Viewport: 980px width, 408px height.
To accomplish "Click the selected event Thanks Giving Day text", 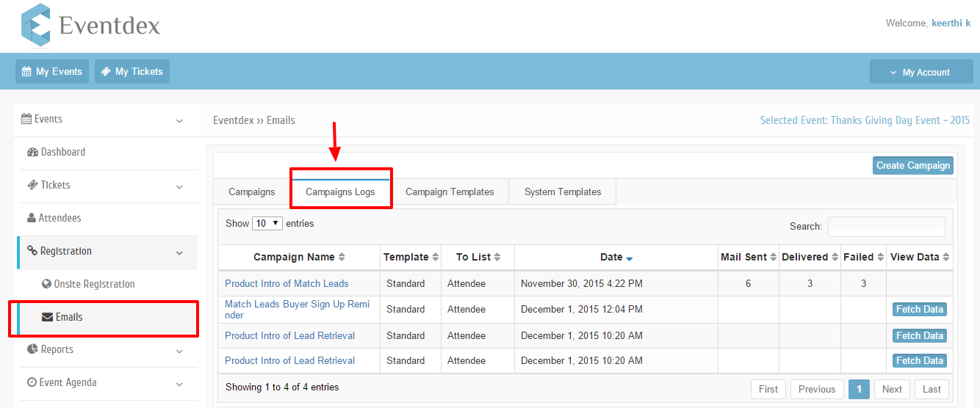I will click(865, 120).
